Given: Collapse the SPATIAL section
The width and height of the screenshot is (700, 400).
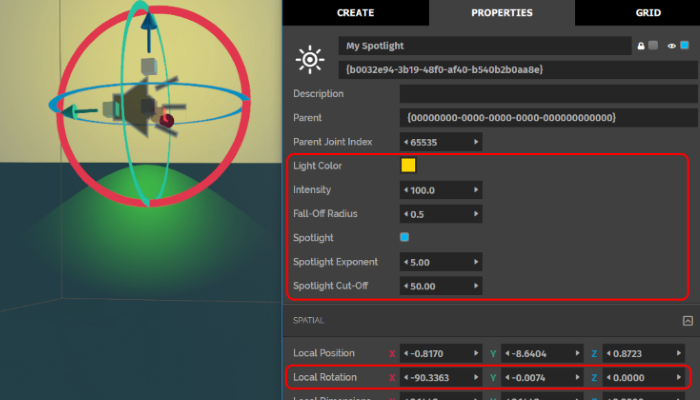Looking at the screenshot, I should click(688, 321).
